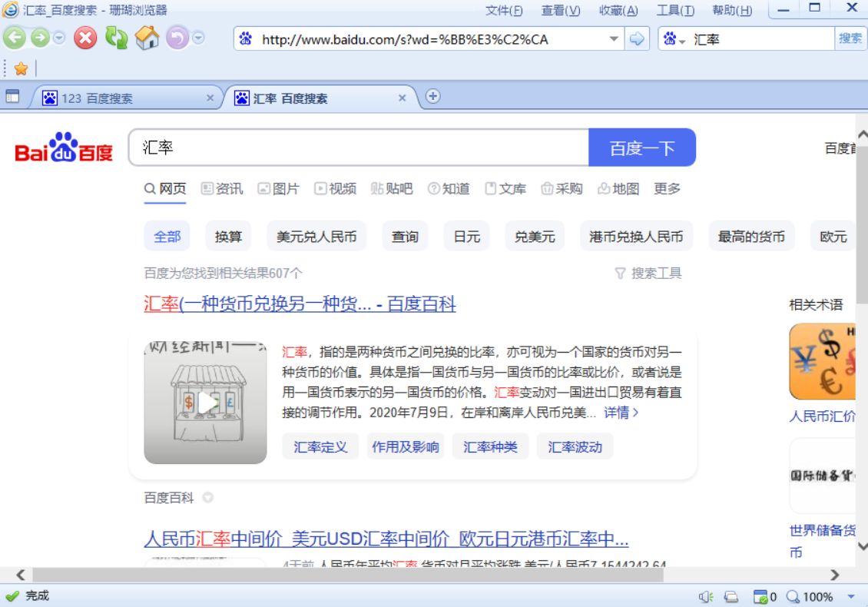Select the 采购 search category
The height and width of the screenshot is (607, 868).
click(562, 189)
